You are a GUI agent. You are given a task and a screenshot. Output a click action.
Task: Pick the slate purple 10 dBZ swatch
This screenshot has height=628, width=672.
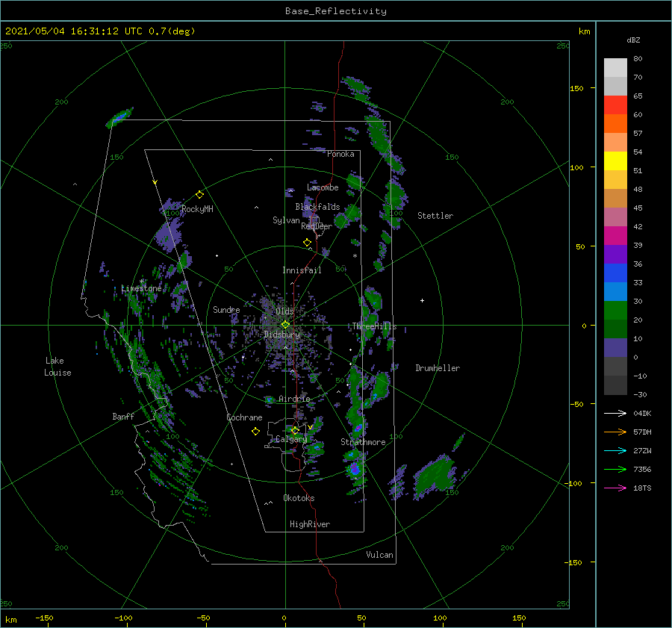coord(615,348)
